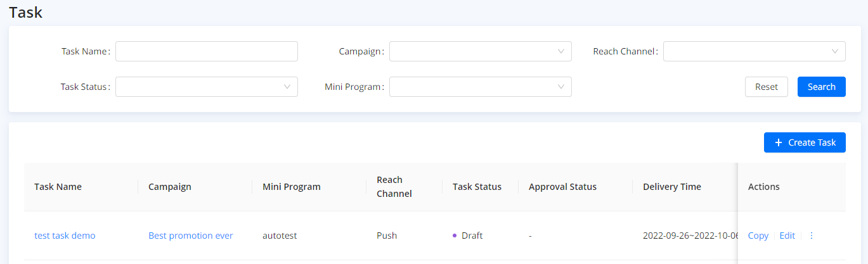868x264 pixels.
Task: Click Edit for test task demo
Action: (787, 236)
